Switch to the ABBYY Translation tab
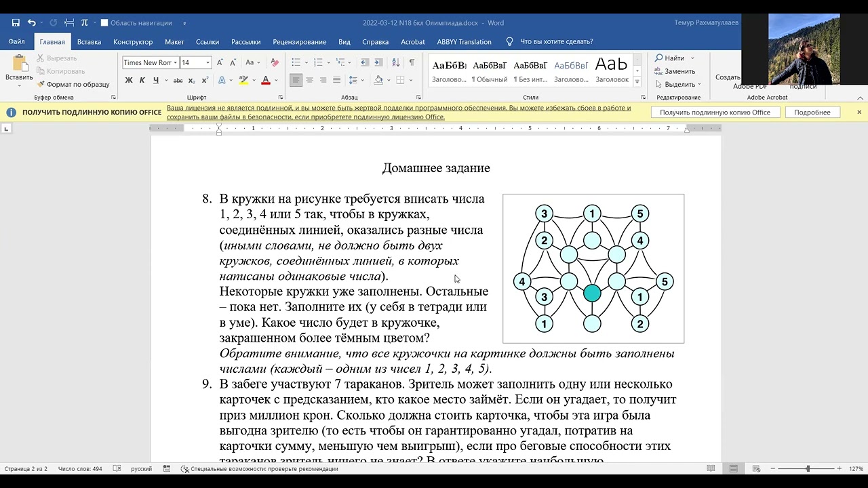The image size is (868, 488). pyautogui.click(x=464, y=41)
